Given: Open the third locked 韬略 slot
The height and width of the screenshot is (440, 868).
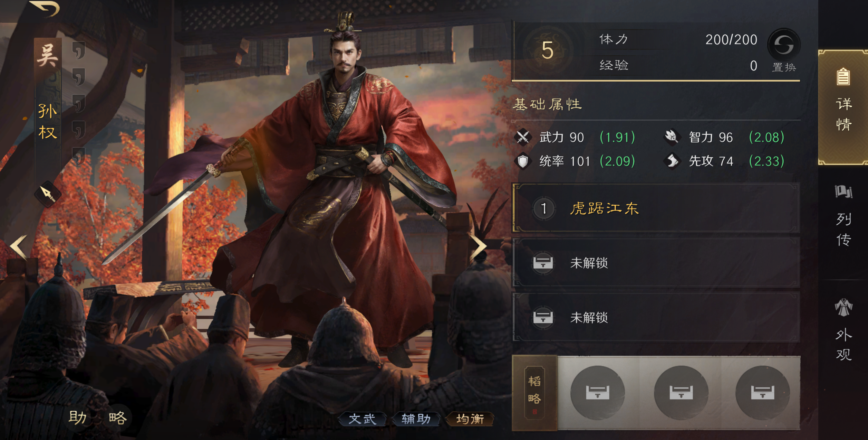Looking at the screenshot, I should pos(763,393).
